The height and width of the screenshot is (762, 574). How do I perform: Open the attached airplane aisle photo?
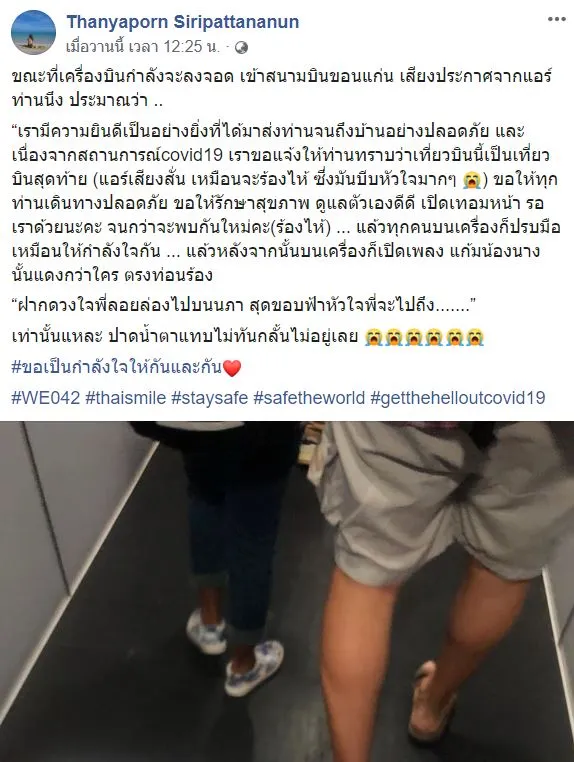(287, 591)
